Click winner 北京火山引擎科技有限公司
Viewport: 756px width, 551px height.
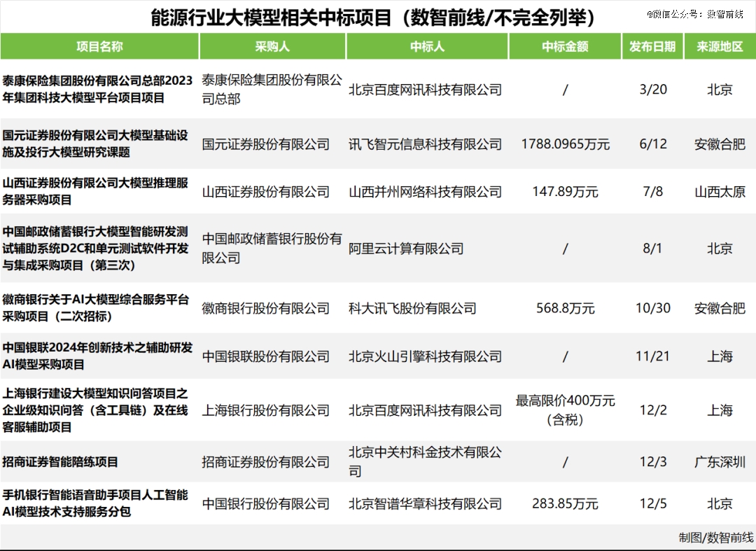[426, 356]
